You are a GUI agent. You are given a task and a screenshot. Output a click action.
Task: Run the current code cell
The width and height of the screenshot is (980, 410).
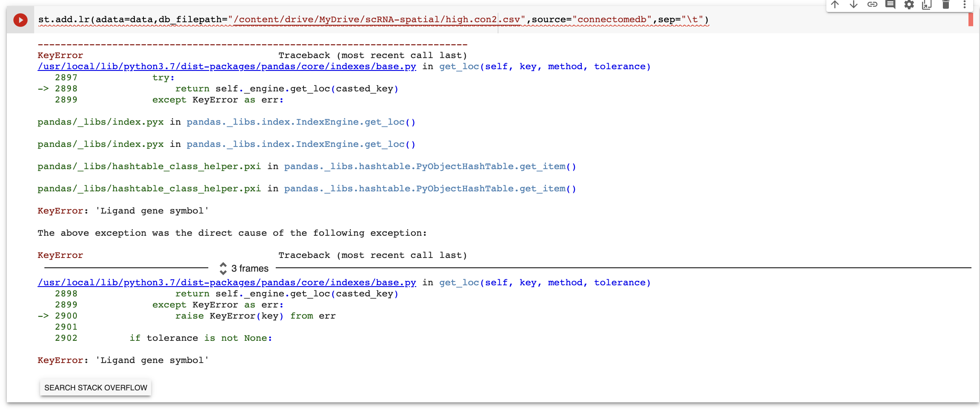click(x=20, y=20)
